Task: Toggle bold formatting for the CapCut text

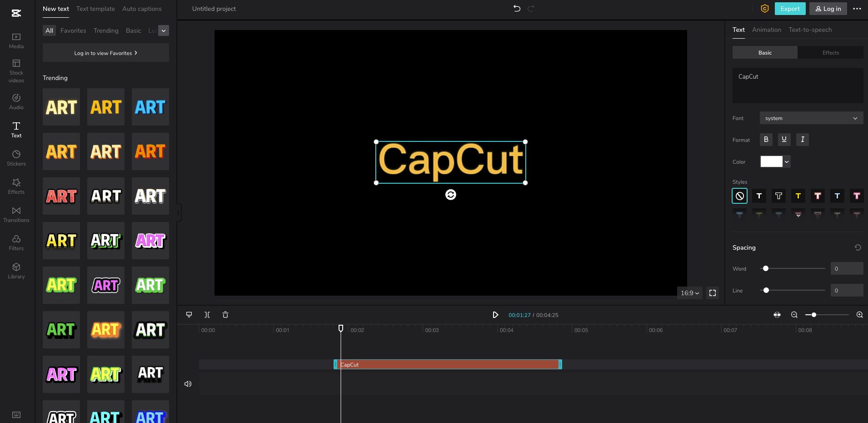Action: (x=766, y=140)
